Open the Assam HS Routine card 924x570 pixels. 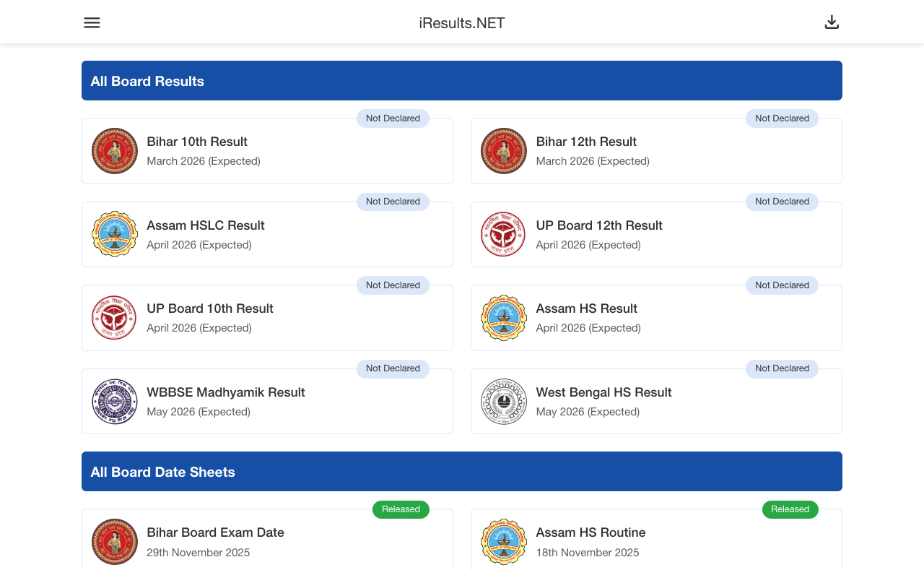point(656,542)
